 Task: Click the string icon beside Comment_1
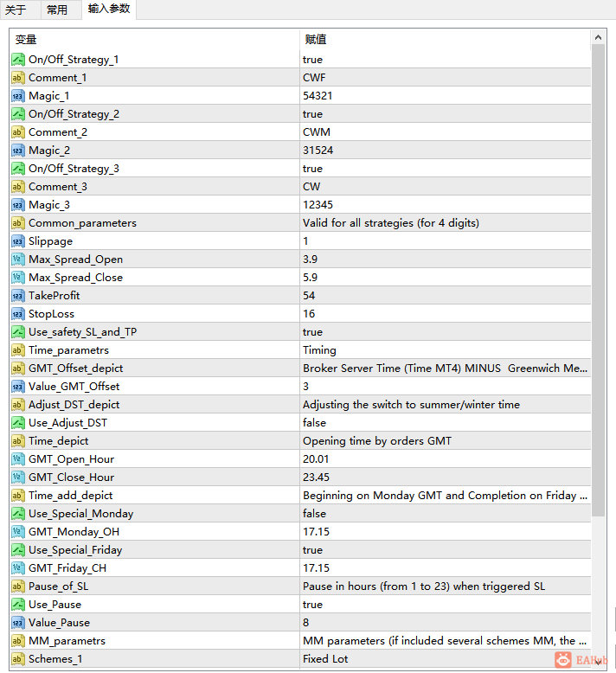click(x=18, y=78)
